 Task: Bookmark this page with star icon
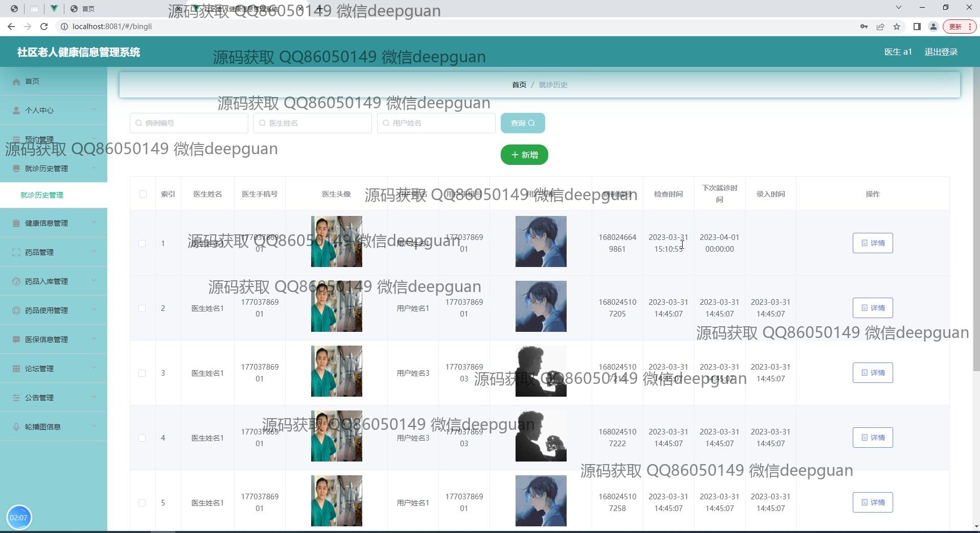point(896,27)
